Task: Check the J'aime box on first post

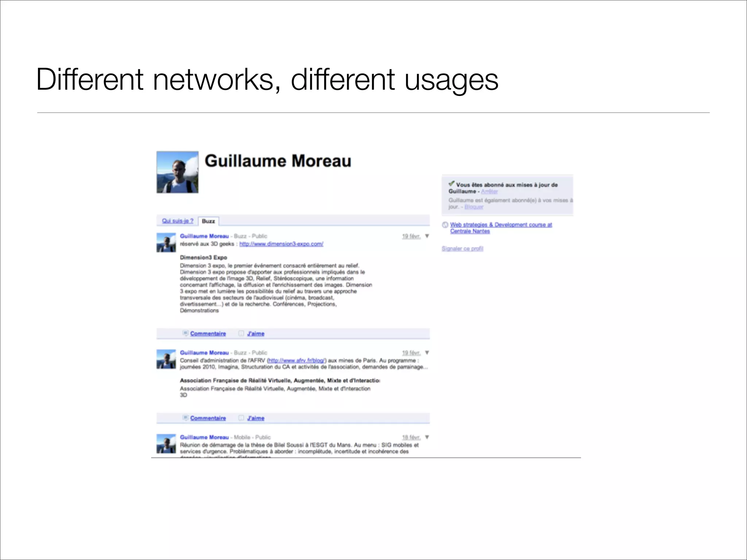Action: [x=241, y=333]
